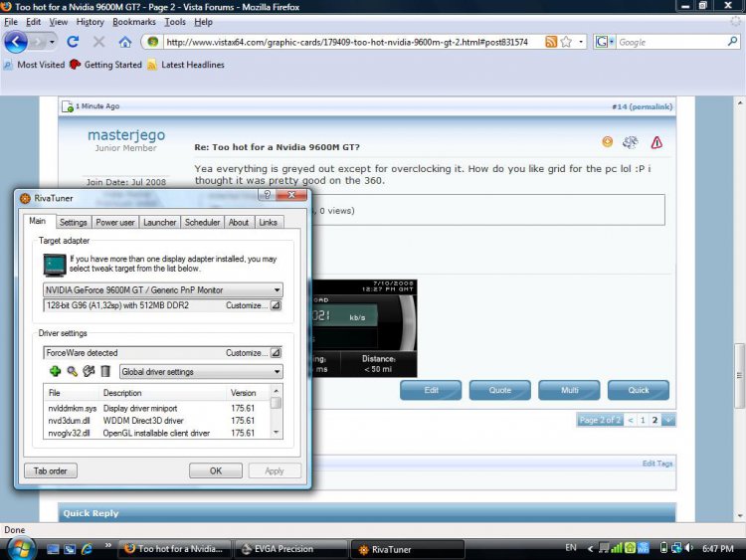This screenshot has height=560, width=746.
Task: Click the forum post Edit button
Action: pyautogui.click(x=431, y=390)
